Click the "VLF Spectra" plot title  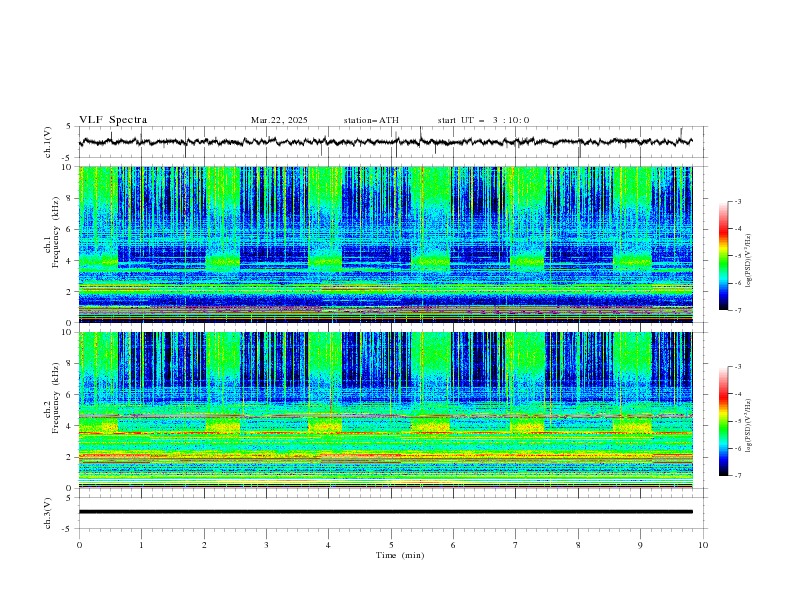pos(113,120)
